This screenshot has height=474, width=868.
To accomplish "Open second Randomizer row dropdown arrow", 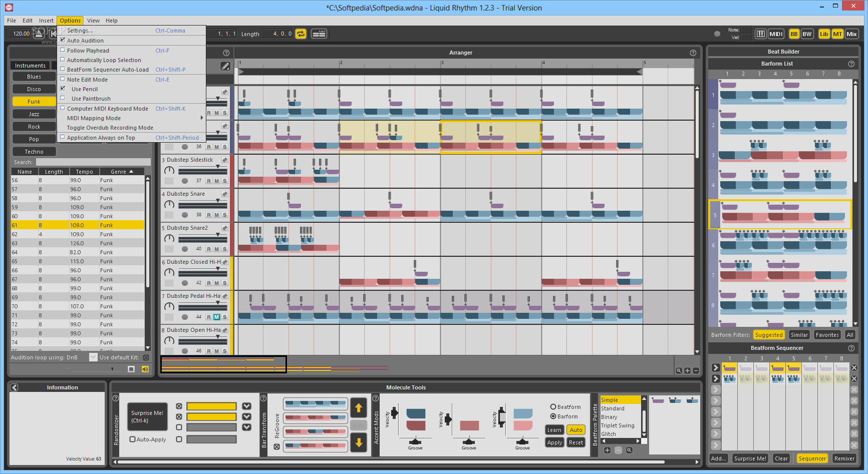I will coord(246,416).
